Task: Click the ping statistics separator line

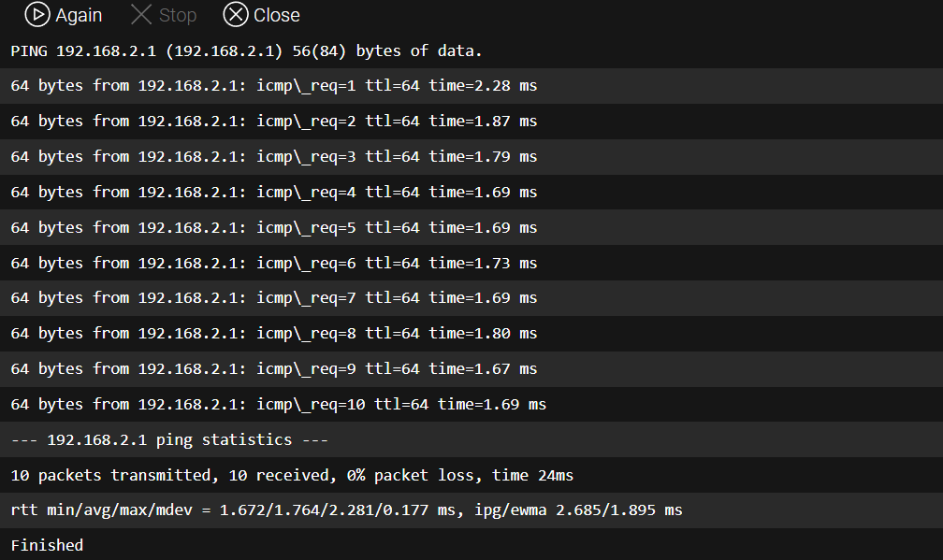Action: (471, 439)
